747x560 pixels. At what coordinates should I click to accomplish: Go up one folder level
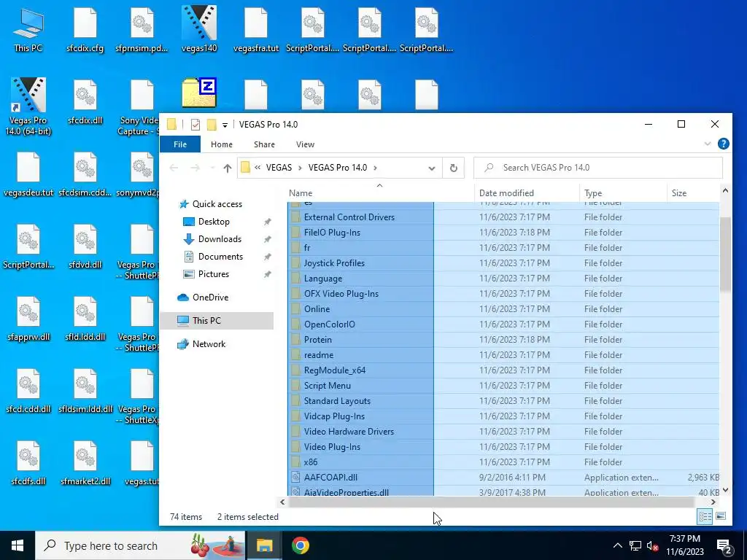click(228, 168)
